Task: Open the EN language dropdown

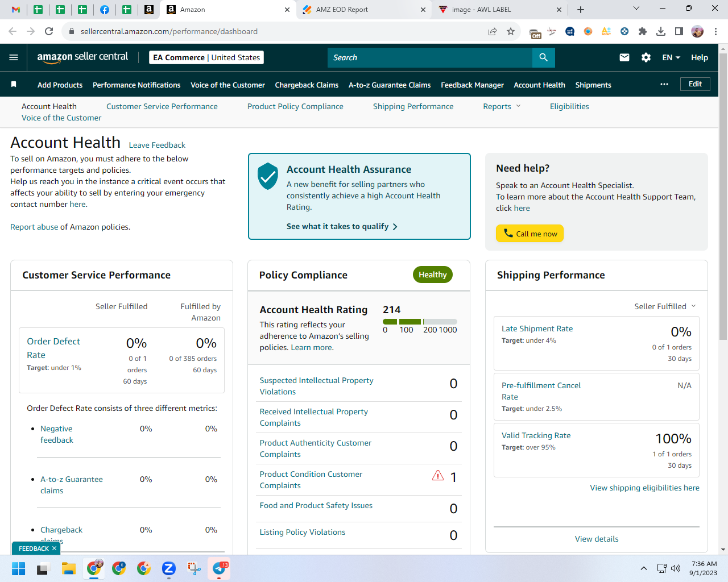Action: (671, 57)
